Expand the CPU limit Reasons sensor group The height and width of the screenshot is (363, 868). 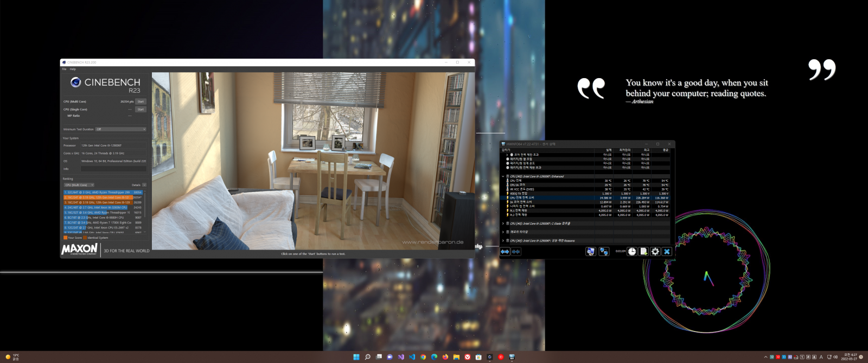click(x=503, y=240)
